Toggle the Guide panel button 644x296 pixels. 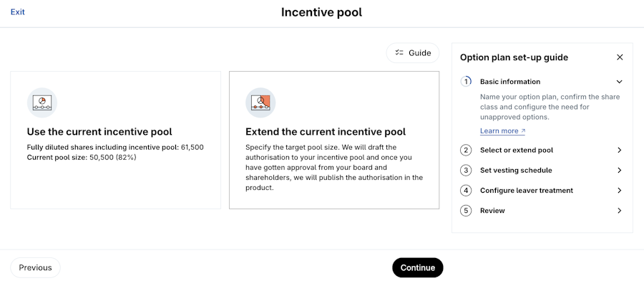pyautogui.click(x=413, y=53)
